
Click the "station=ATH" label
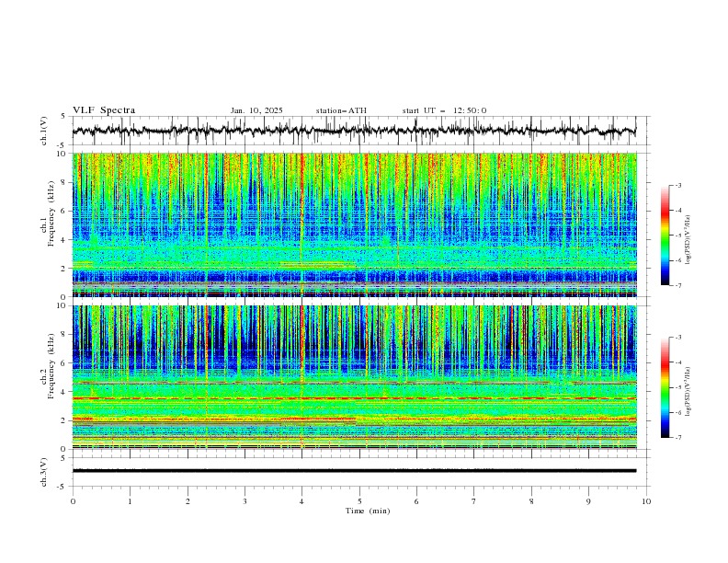[x=341, y=110]
